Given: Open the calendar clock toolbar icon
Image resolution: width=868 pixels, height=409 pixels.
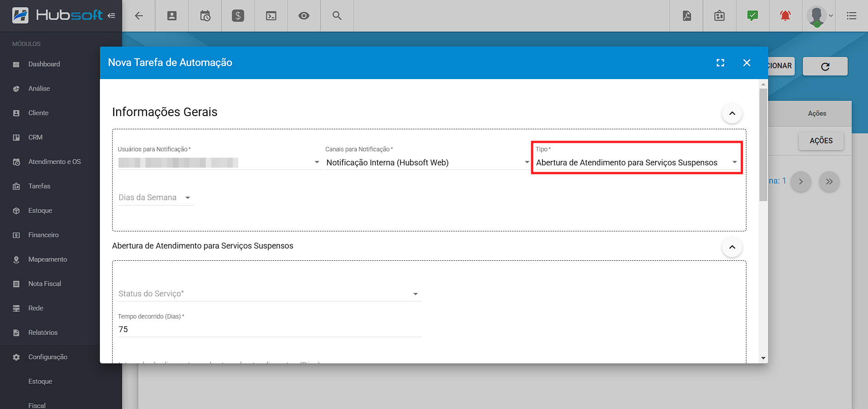Looking at the screenshot, I should (205, 16).
